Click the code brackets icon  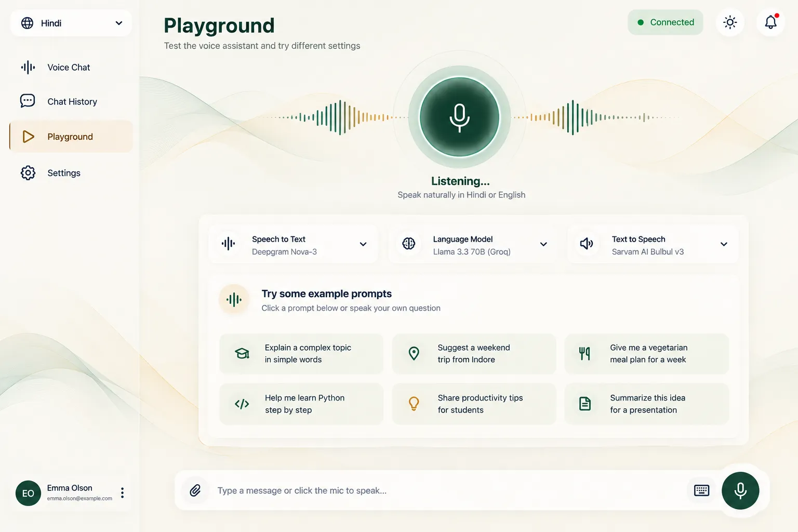coord(242,404)
